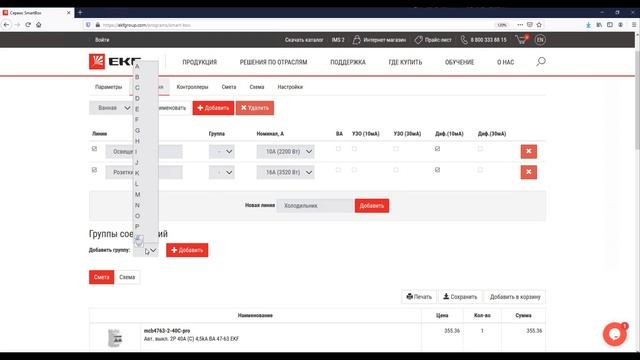The image size is (640, 360).
Task: Bookmark this page with star icon
Action: click(539, 25)
